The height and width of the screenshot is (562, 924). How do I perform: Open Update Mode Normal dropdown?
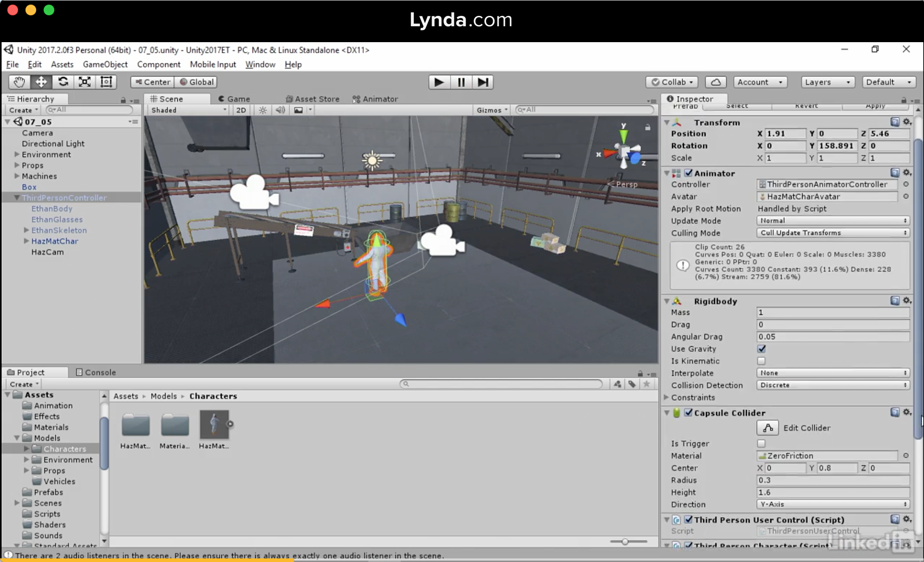click(x=833, y=221)
